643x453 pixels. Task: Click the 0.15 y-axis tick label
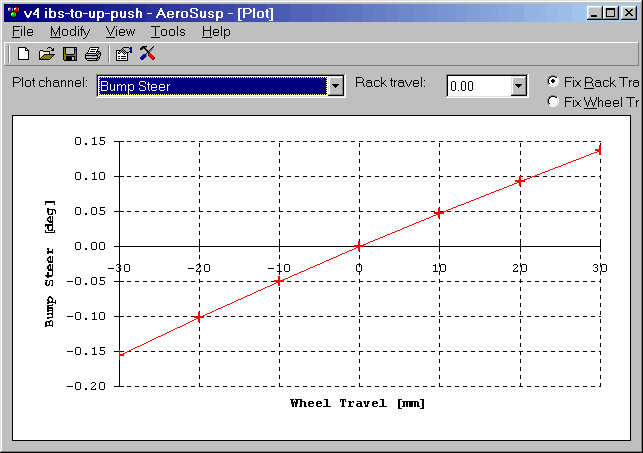90,141
